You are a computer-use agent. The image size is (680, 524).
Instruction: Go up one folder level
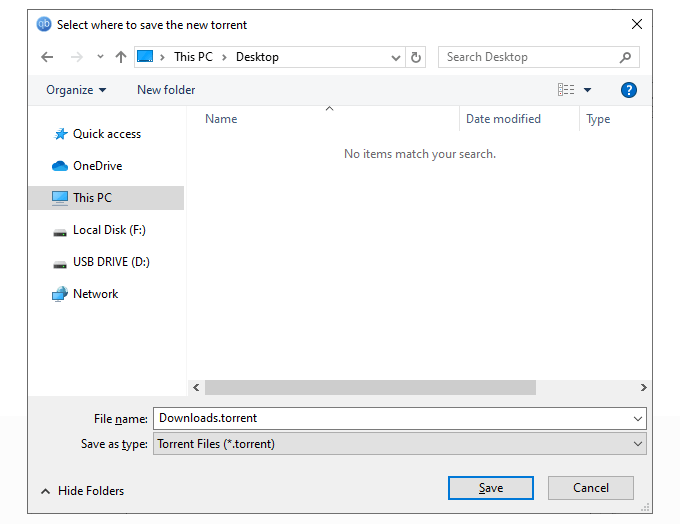tap(121, 57)
